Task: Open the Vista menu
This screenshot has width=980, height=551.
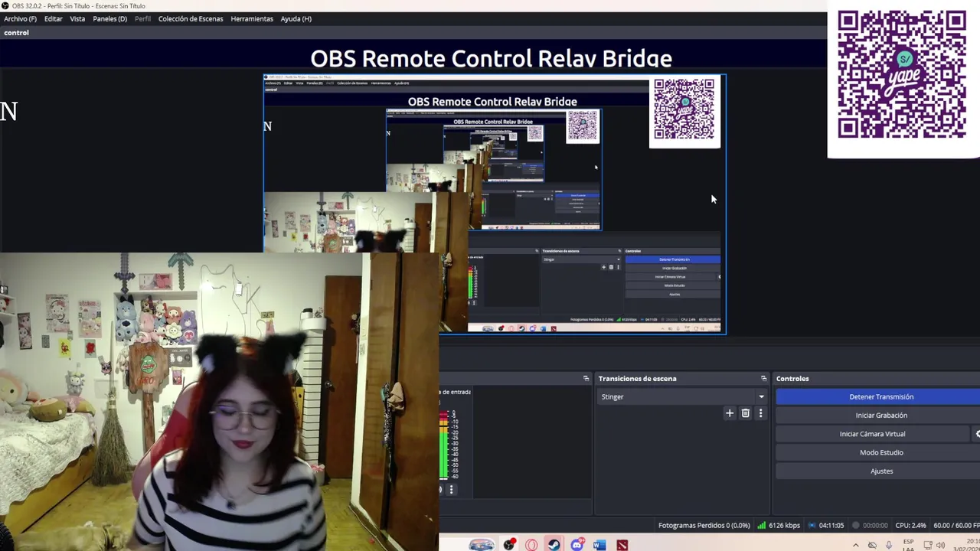Action: [77, 18]
